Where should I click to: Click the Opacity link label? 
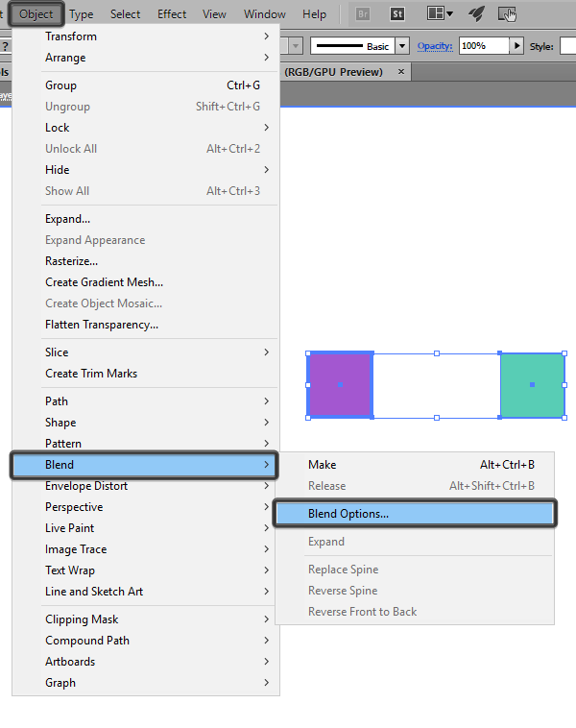click(x=435, y=46)
